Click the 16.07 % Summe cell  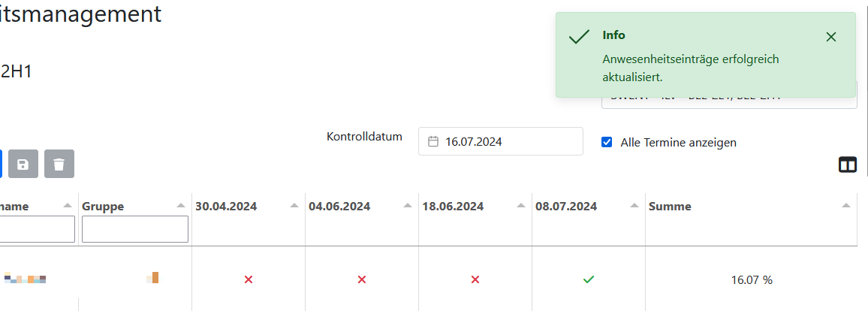pos(751,280)
